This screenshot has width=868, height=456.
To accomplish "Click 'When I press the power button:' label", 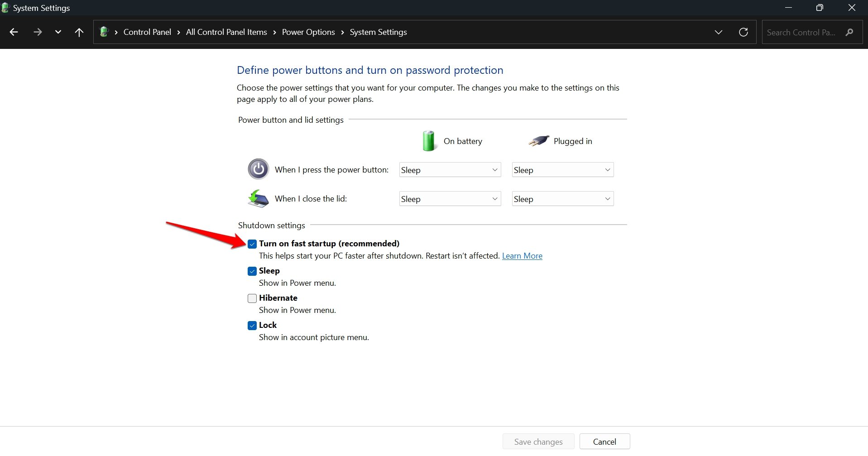I will tap(331, 170).
